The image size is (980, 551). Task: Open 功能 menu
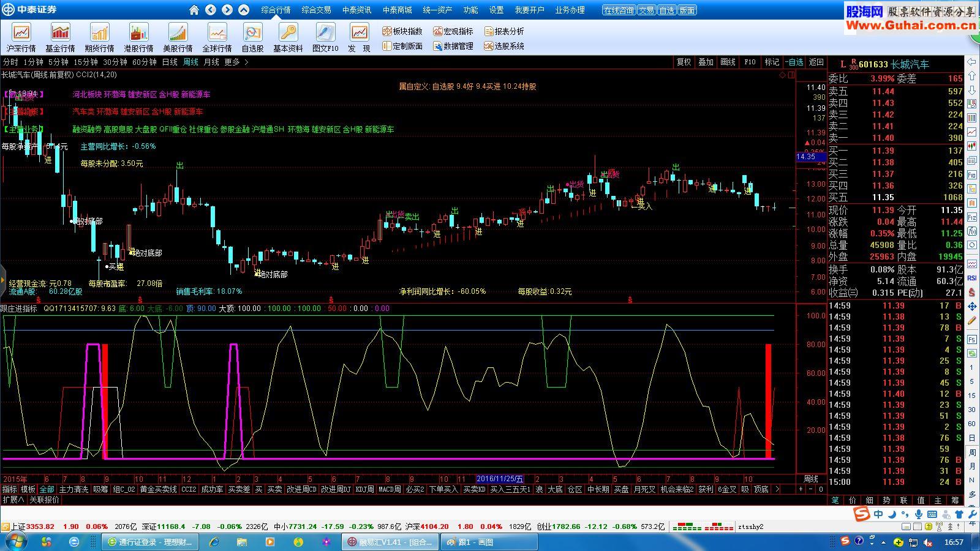point(470,10)
